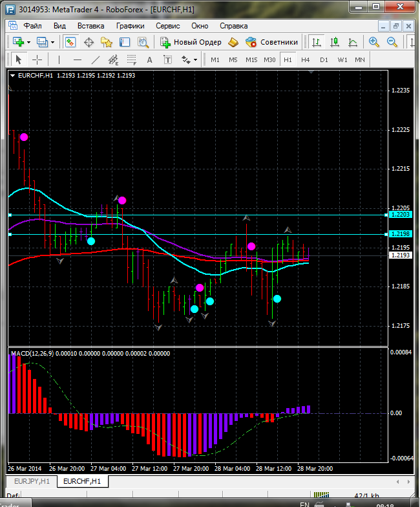Switch chart to candlesticks mode
The image size is (420, 507).
(334, 42)
